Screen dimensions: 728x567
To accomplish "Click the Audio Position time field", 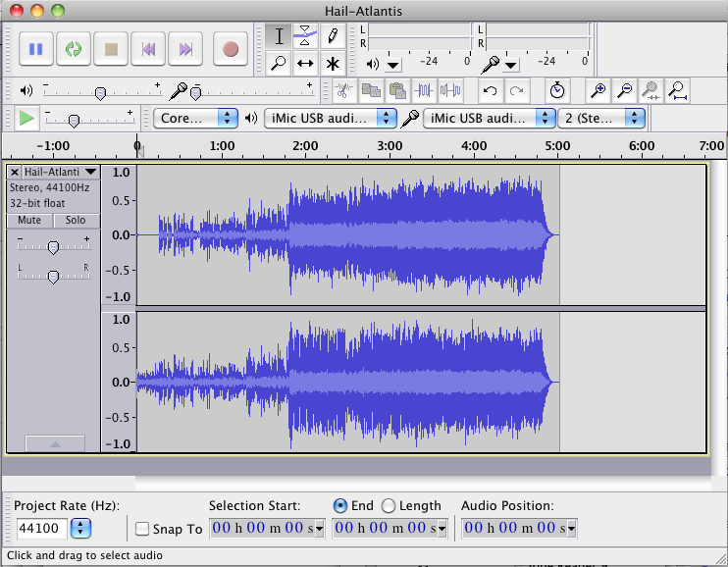I will (514, 528).
